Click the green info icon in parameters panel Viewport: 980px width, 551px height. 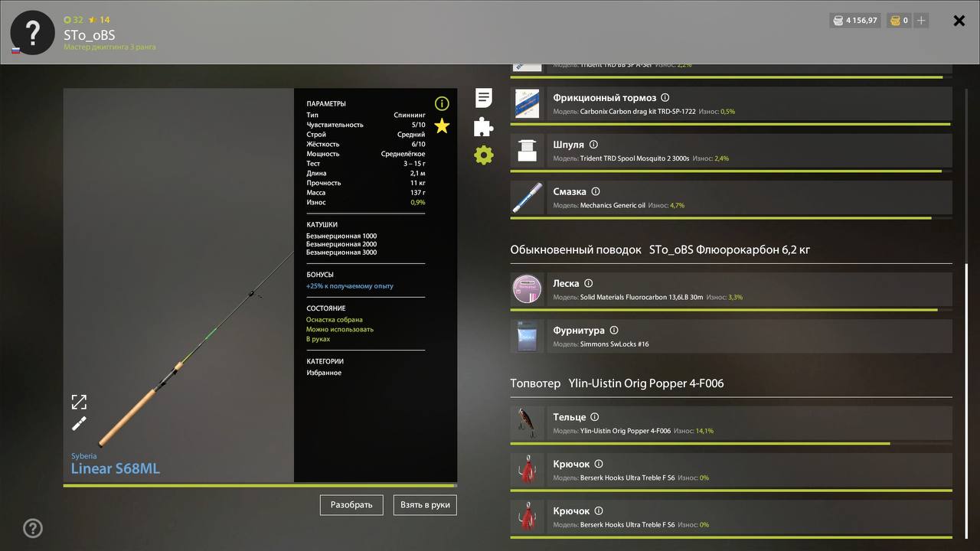click(442, 103)
